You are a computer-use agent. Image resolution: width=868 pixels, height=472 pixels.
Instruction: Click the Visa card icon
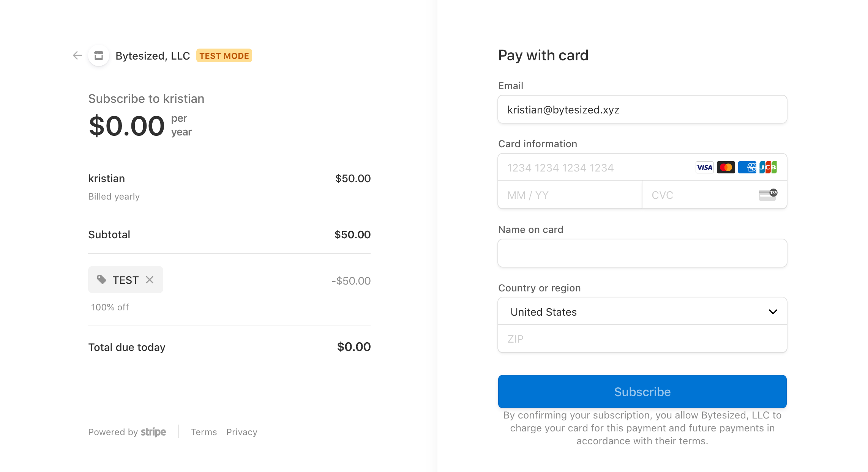(704, 167)
